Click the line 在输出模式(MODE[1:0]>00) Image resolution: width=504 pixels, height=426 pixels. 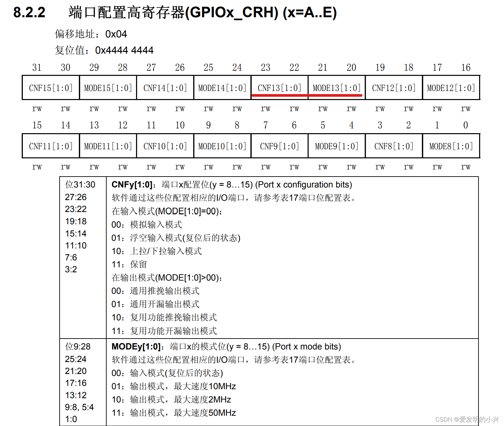(x=167, y=278)
